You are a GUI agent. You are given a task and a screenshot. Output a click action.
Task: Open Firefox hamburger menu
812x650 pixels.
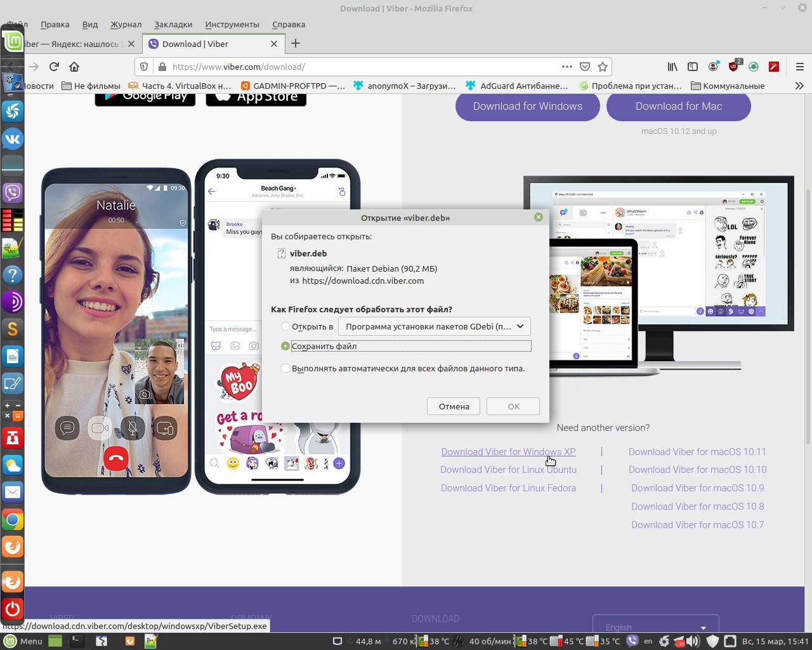[799, 67]
